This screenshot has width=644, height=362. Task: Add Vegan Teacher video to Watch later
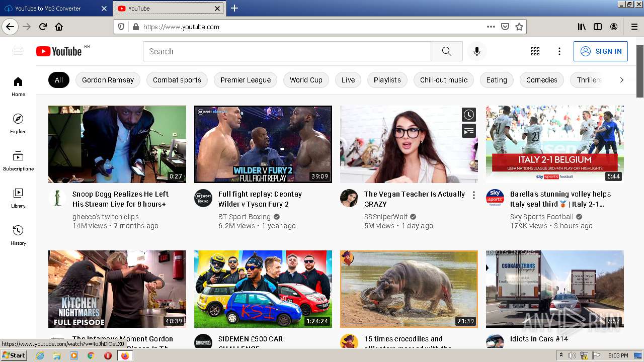[x=469, y=115]
